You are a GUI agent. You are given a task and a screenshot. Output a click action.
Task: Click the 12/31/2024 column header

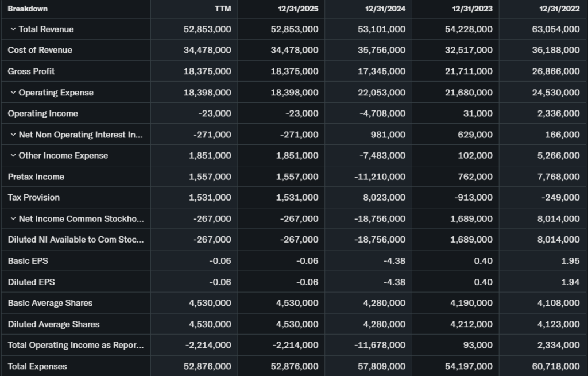pos(386,9)
